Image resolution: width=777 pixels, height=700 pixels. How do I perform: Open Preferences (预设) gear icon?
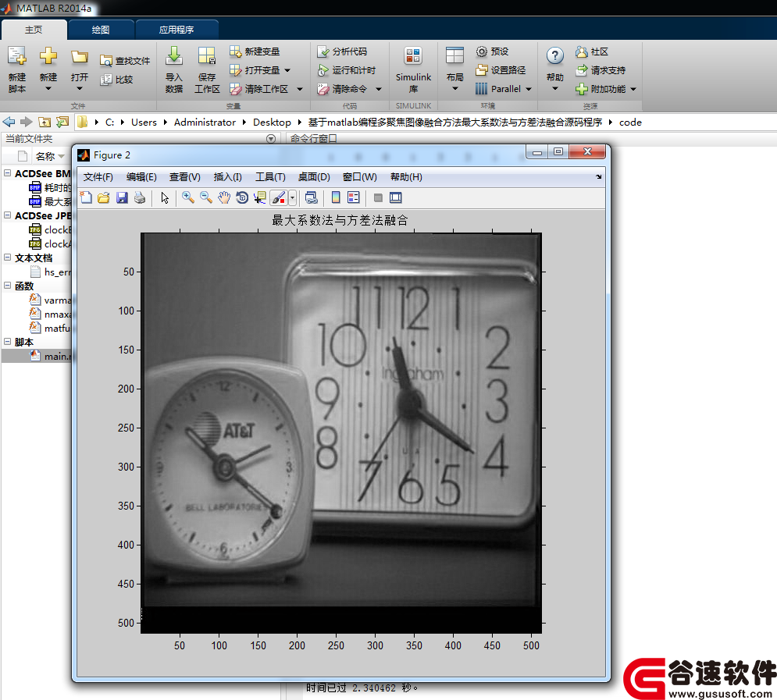(482, 52)
